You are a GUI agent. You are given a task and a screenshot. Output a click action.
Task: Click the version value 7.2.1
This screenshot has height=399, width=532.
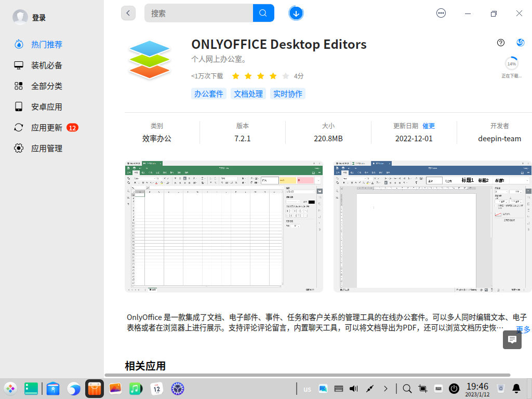(x=242, y=139)
